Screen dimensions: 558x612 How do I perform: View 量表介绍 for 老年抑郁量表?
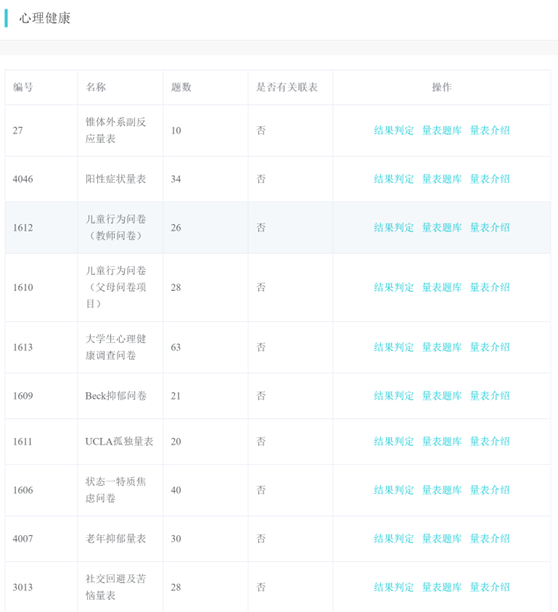490,539
